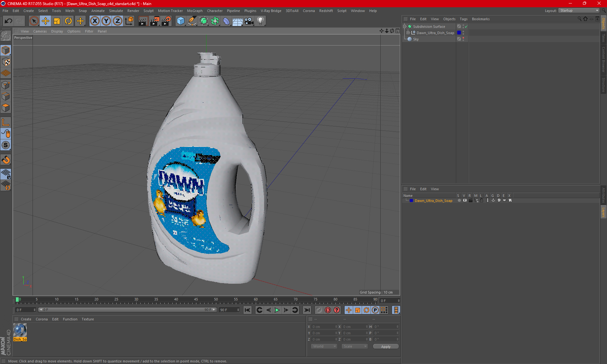Toggle visibility of Dawn_Ultra_Dish_Soap layer

click(x=465, y=200)
